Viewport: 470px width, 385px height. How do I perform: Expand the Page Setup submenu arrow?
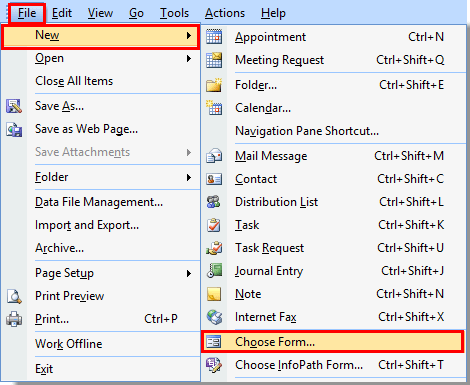tap(189, 273)
